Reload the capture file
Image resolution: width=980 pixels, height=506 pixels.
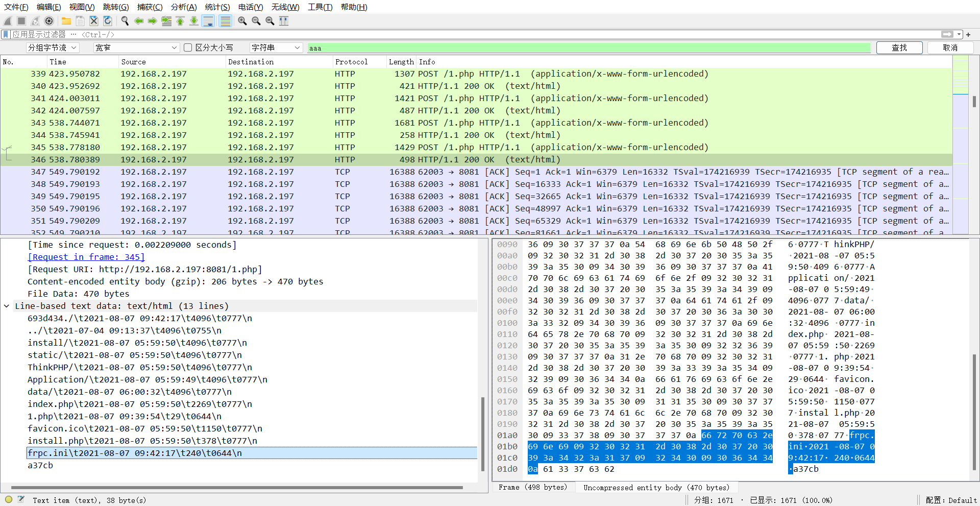point(108,21)
